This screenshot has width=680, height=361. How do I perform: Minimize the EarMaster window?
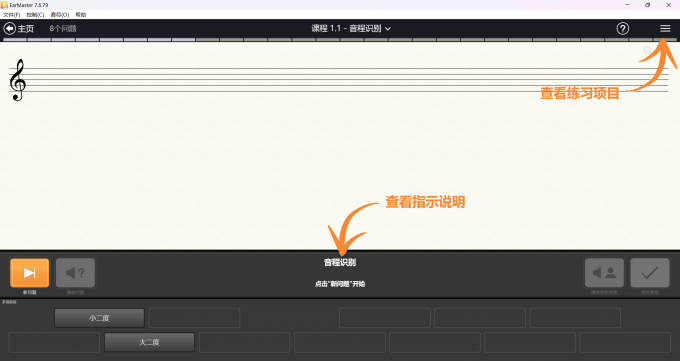click(627, 5)
